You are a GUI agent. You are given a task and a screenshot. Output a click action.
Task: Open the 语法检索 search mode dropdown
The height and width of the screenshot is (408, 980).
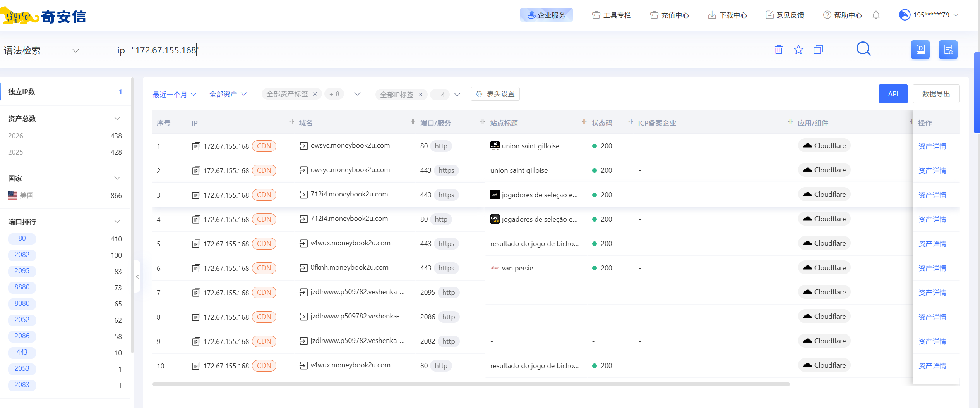[42, 50]
